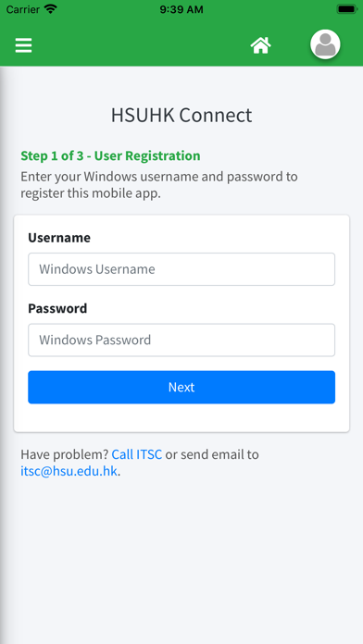Tap the HSUHK Connect title
The width and height of the screenshot is (363, 644).
point(181,115)
